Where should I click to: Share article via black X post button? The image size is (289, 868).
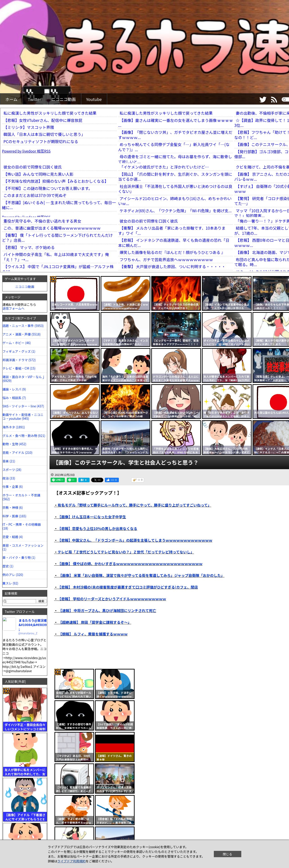click(x=97, y=480)
